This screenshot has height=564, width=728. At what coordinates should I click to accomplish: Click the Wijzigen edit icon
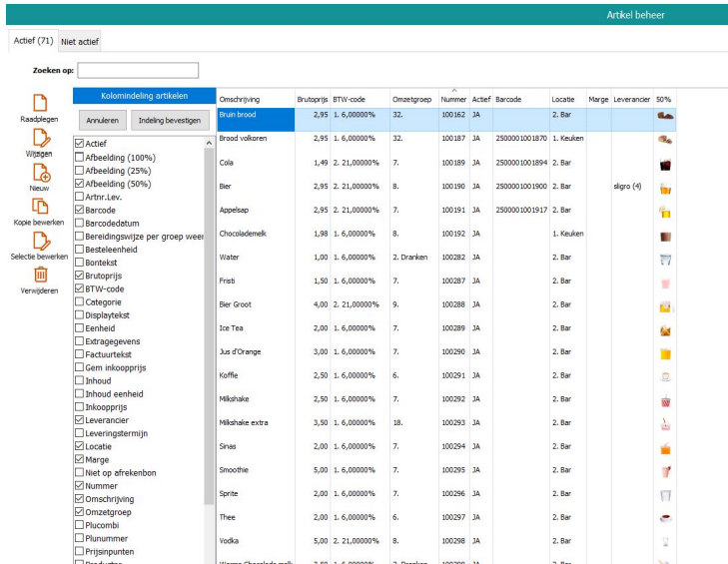point(40,138)
